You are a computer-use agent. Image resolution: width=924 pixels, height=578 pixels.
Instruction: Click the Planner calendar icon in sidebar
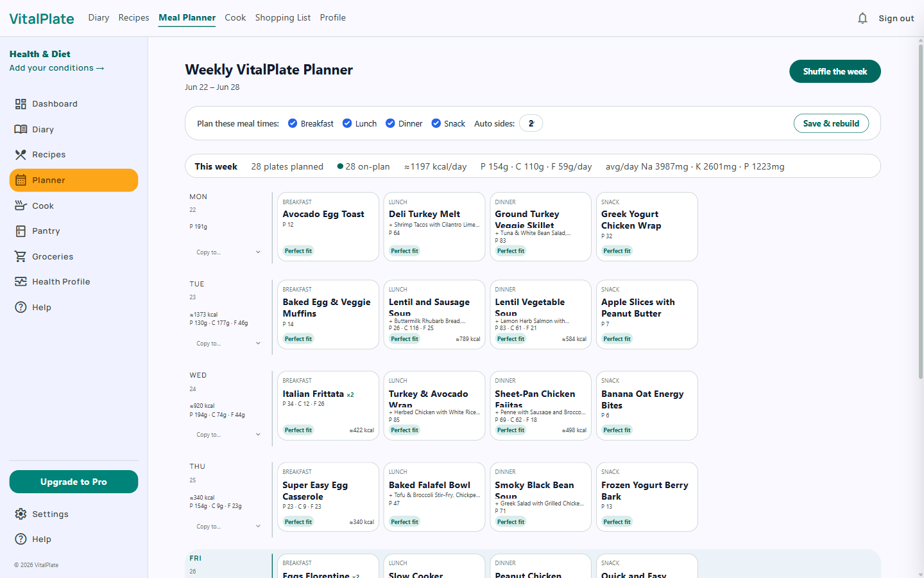21,180
